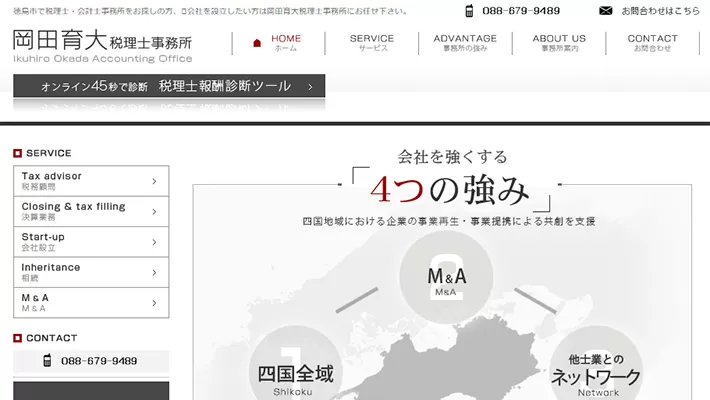Viewport: 710px width, 400px height.
Task: Click the red square icon beside CONTACT heading
Action: 17,339
